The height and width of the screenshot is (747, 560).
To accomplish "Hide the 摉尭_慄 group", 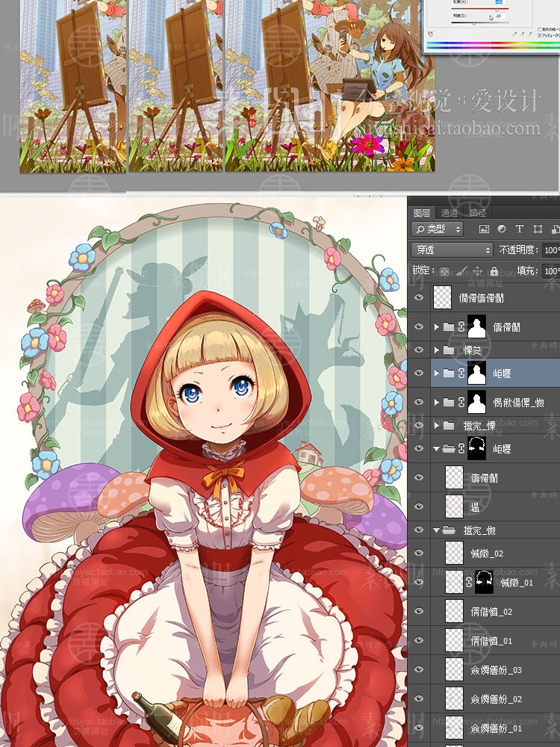I will pos(419,425).
